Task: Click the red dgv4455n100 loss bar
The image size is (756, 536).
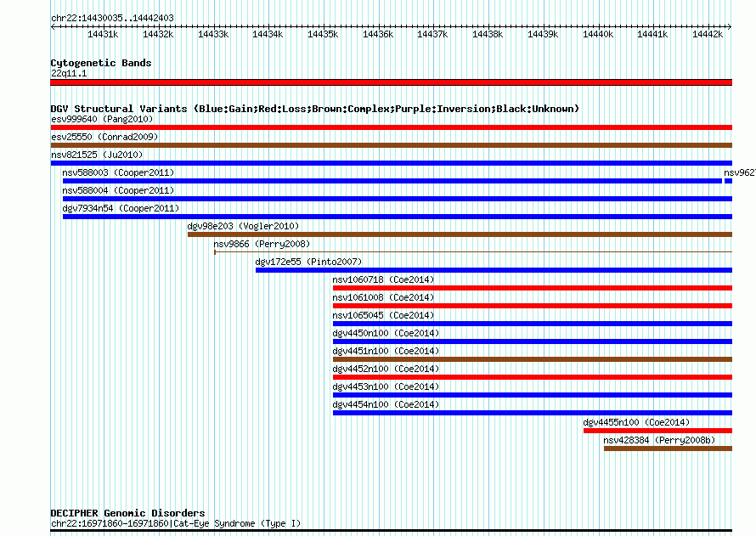Action: (x=657, y=431)
